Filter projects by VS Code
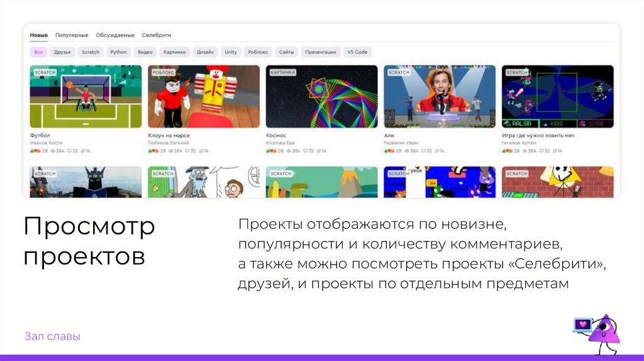Viewport: 644px width, 361px height. click(357, 52)
